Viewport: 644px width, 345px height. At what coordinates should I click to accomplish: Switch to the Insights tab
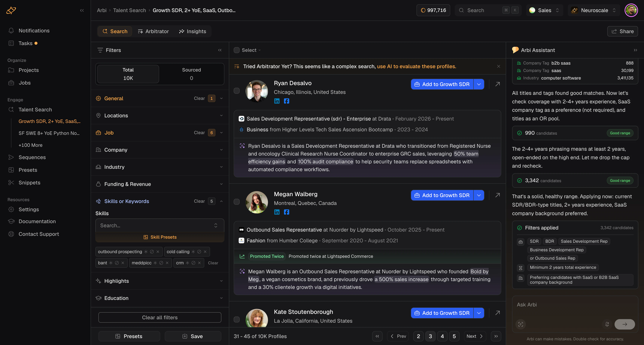(192, 31)
